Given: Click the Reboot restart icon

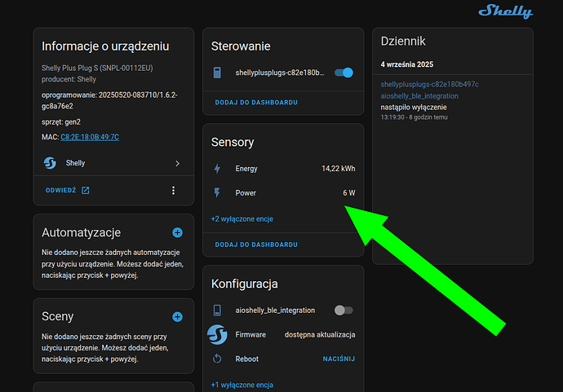Looking at the screenshot, I should [217, 359].
